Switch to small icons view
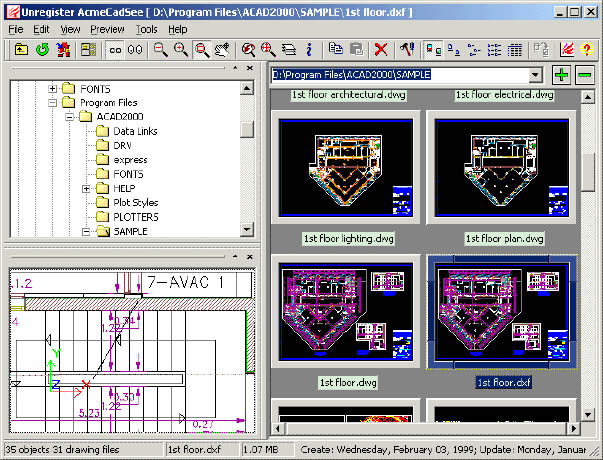The width and height of the screenshot is (603, 460). pyautogui.click(x=474, y=50)
